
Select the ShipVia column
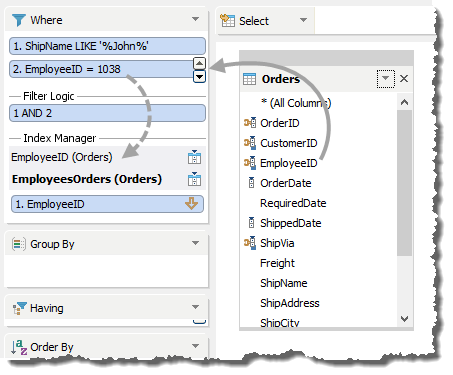coord(277,243)
